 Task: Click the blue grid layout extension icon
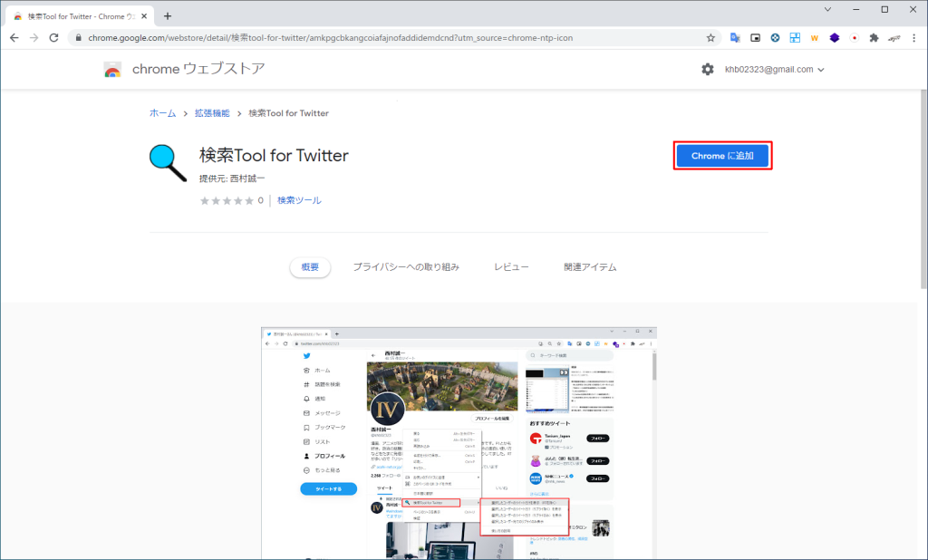tap(795, 38)
